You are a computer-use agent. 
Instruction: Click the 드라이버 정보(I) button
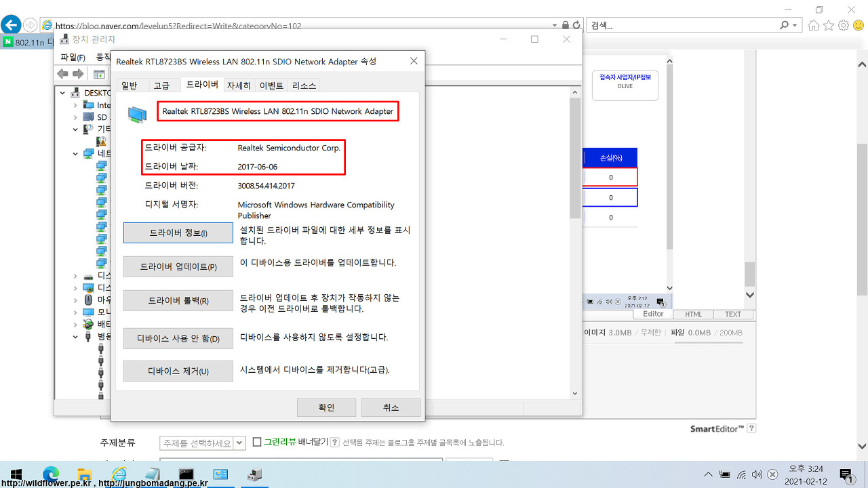tap(178, 233)
